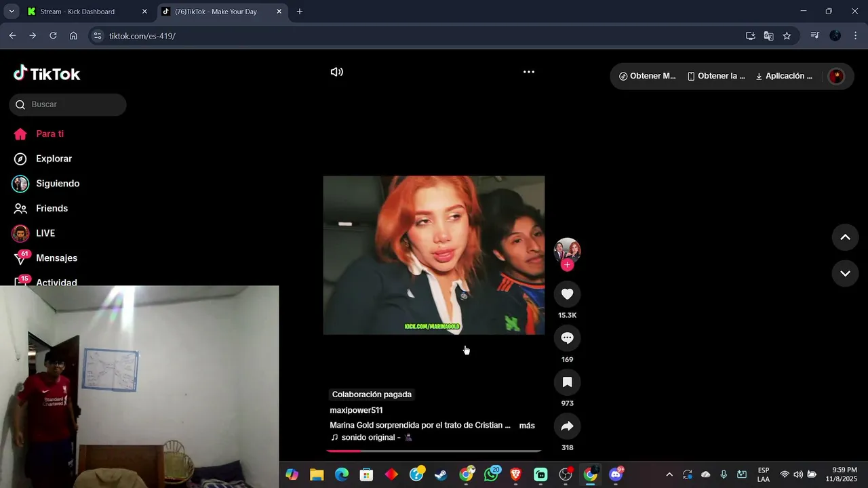This screenshot has height=488, width=868.
Task: Click the Aplicación download button
Action: click(784, 76)
